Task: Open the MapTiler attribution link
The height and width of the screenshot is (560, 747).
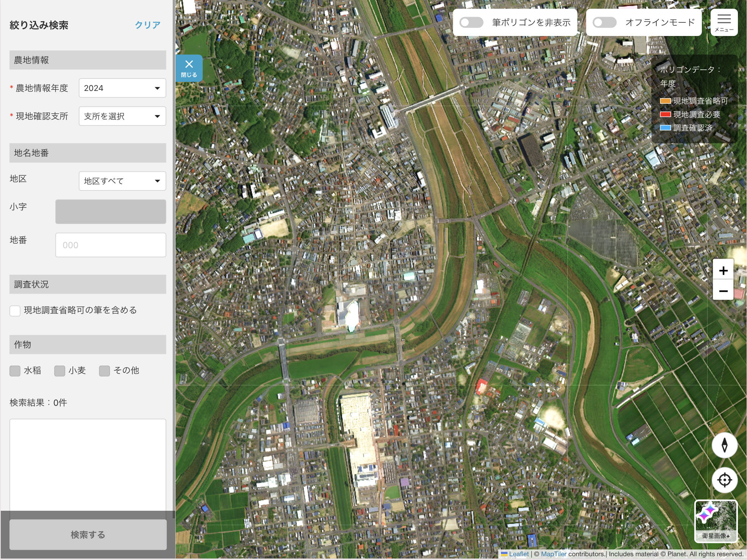Action: coord(553,554)
